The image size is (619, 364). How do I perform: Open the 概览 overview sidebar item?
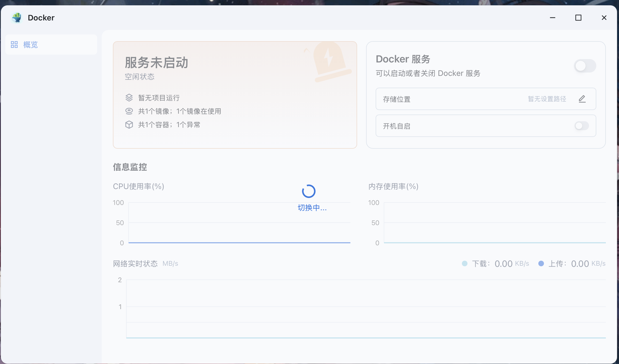[x=51, y=45]
